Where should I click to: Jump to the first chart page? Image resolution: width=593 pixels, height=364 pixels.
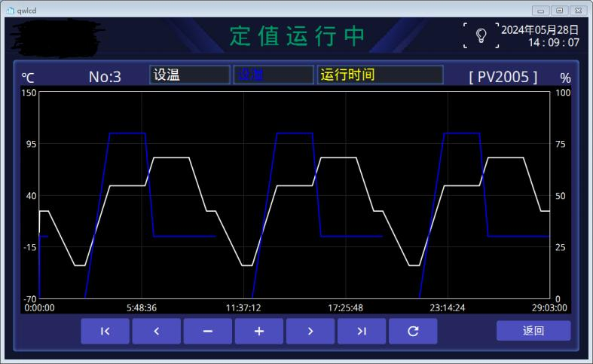pos(105,331)
